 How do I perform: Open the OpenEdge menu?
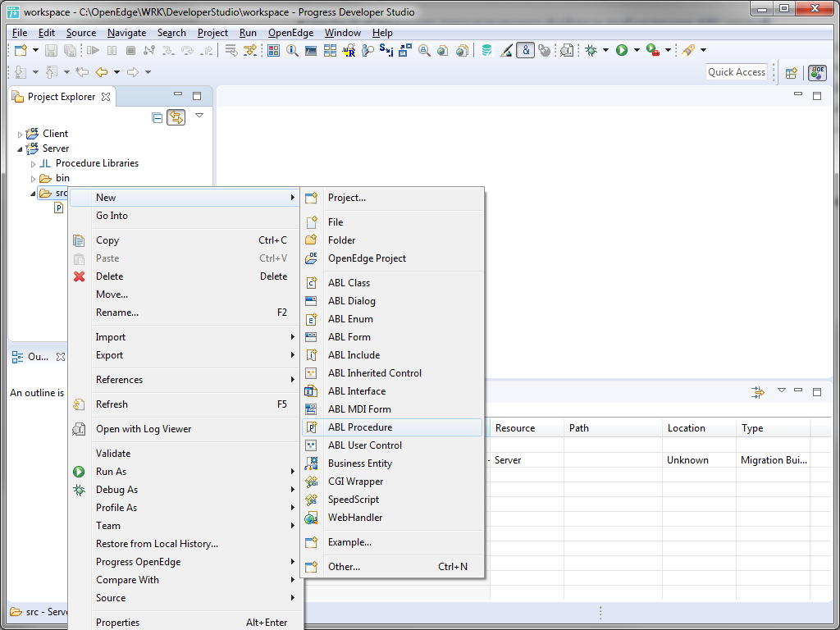click(x=291, y=33)
